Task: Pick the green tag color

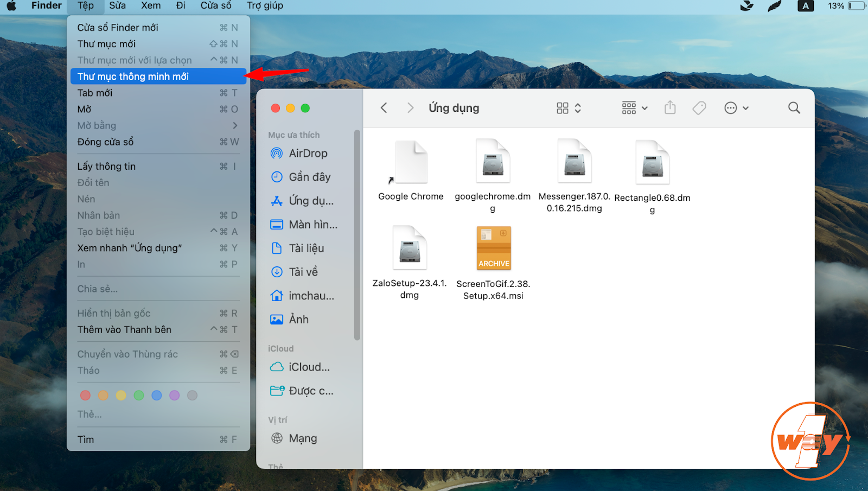Action: click(x=139, y=396)
